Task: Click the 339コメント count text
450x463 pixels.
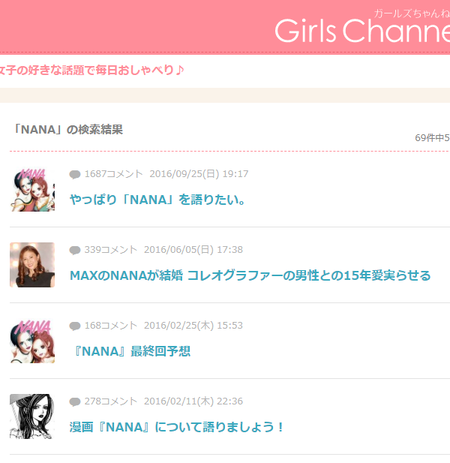Action: [111, 250]
